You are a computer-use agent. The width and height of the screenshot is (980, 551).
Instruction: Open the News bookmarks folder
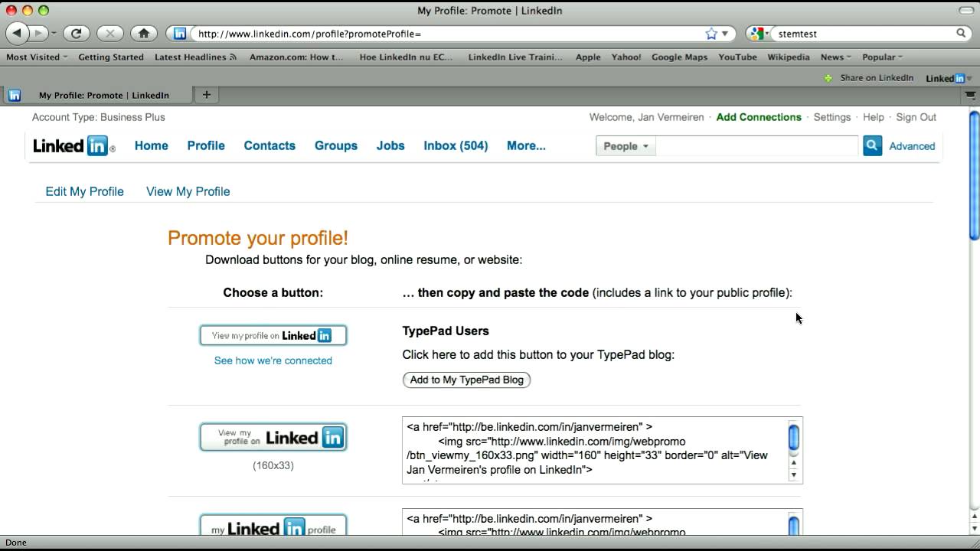tap(835, 57)
